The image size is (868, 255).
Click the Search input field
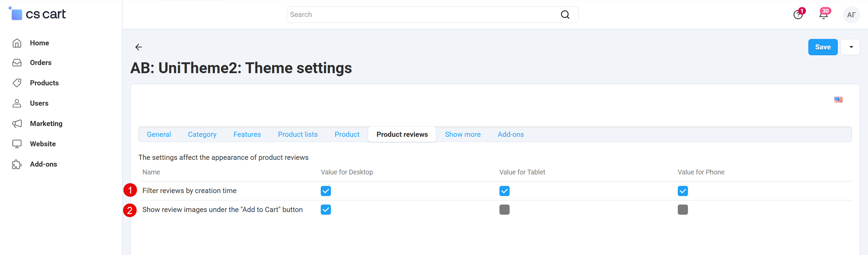433,15
